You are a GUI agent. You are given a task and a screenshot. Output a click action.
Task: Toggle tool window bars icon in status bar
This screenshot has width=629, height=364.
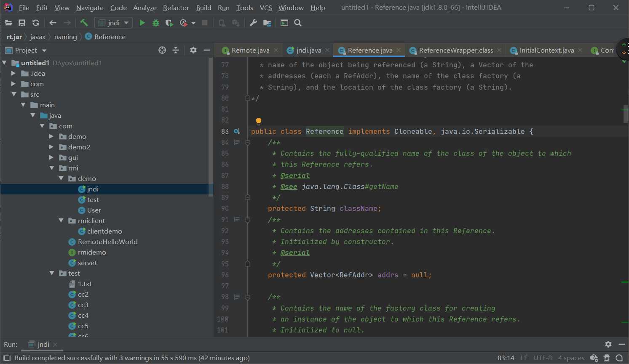coord(7,358)
